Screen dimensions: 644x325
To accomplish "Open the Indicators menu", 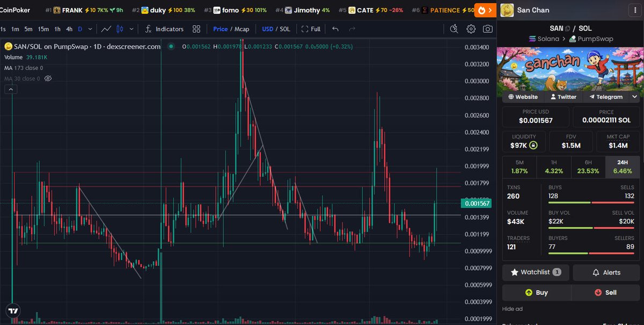I will point(164,29).
